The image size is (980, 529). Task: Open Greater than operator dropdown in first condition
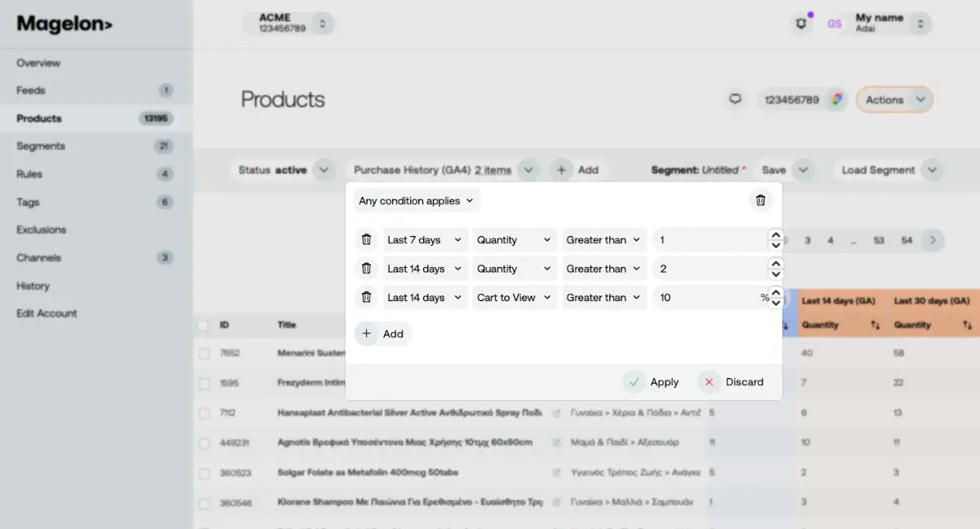(x=604, y=240)
